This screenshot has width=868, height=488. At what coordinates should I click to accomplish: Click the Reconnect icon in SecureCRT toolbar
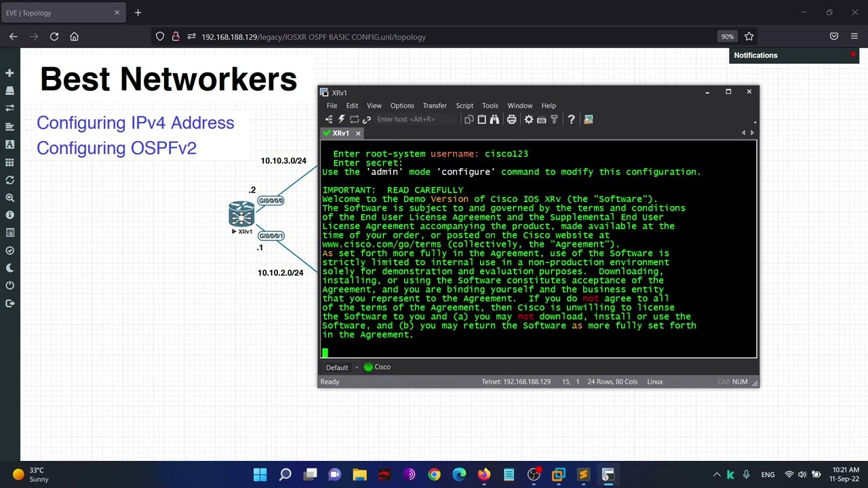coord(354,119)
